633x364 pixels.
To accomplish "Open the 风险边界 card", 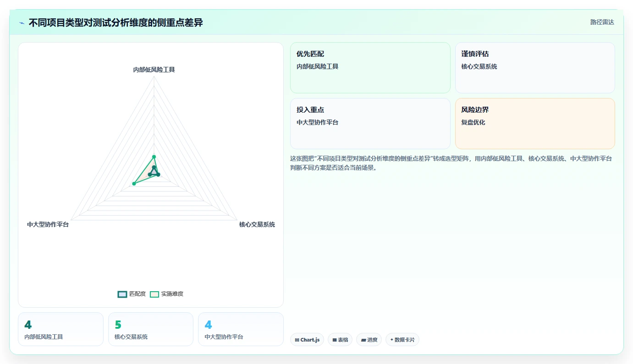I will point(535,124).
